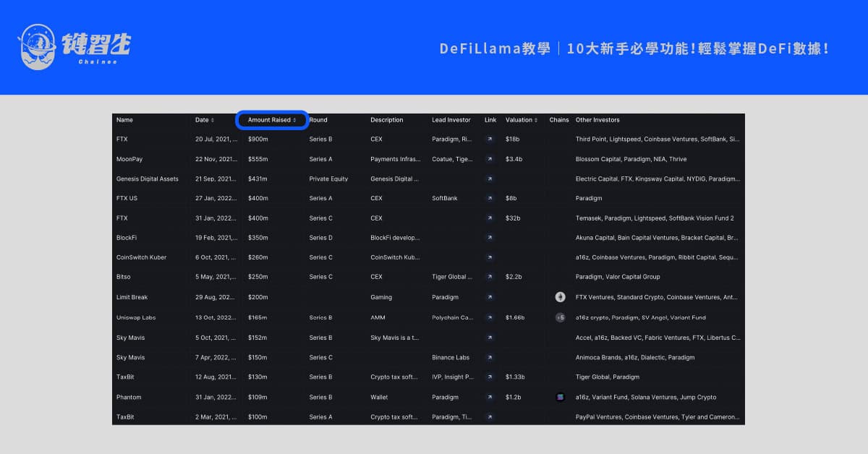Select the Uniswap Labs name cell

pos(136,317)
